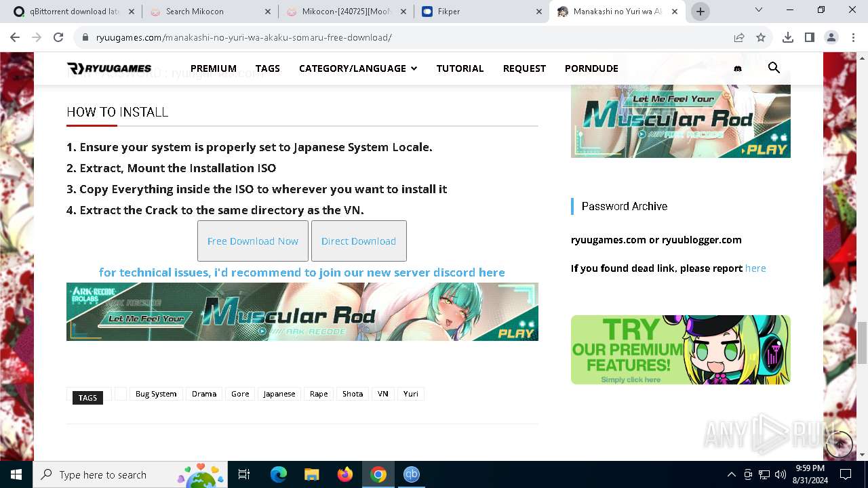Show hidden system tray icons
The height and width of the screenshot is (488, 868).
[x=731, y=474]
